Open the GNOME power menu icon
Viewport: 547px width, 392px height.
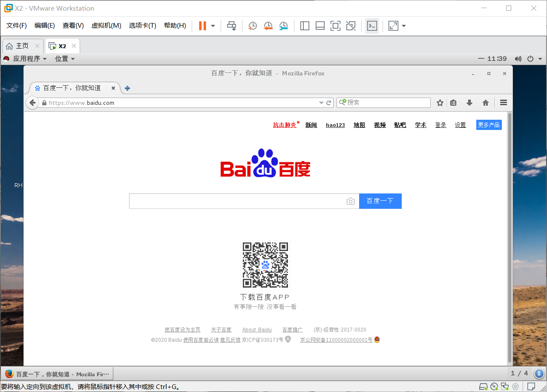tap(530, 59)
